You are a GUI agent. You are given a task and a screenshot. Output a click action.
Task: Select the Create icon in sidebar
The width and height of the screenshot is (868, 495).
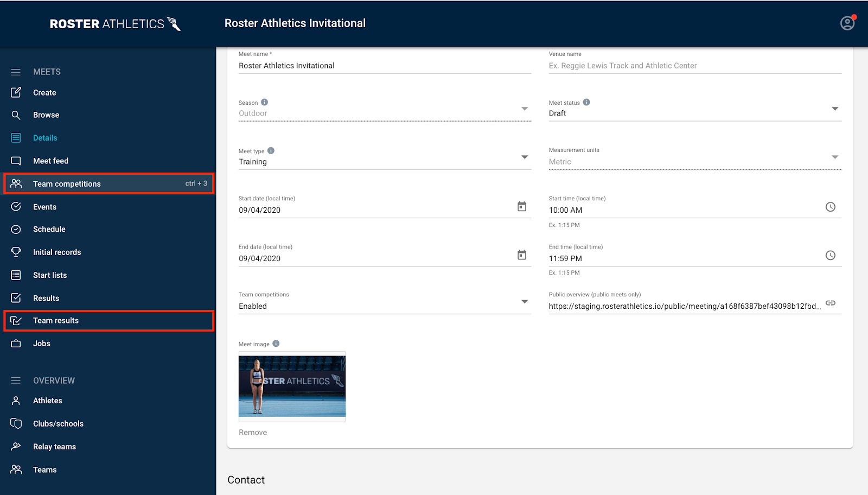[x=16, y=92]
